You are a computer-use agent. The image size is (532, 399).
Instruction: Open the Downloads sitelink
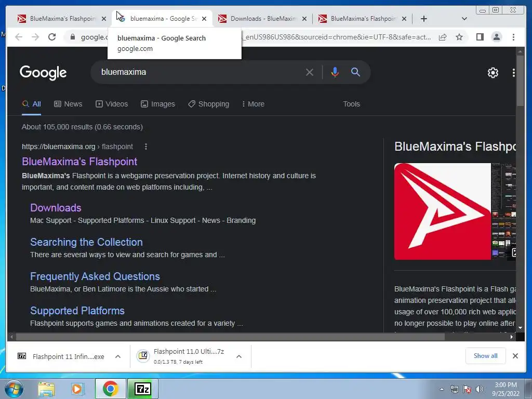pos(56,208)
